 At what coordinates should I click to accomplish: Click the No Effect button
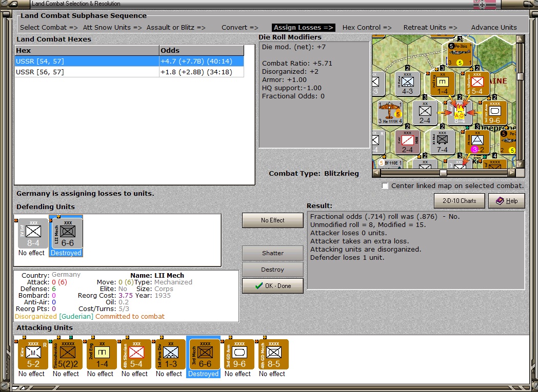coord(273,220)
